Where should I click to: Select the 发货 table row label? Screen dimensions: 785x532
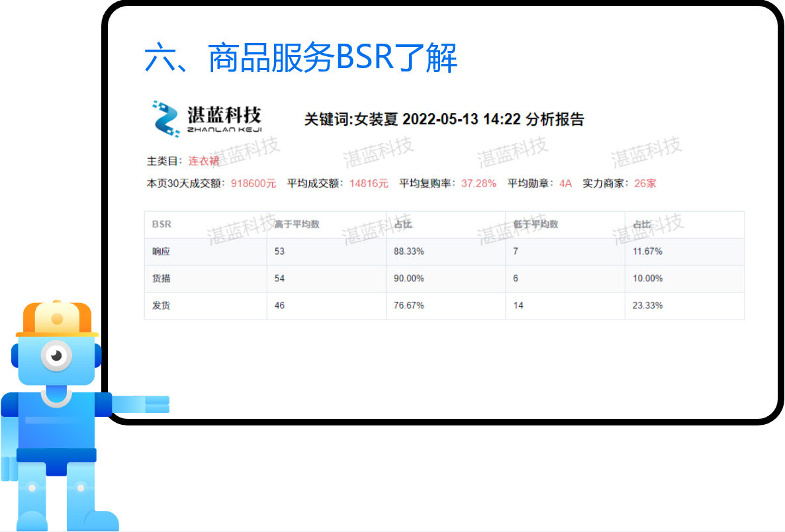(x=162, y=306)
